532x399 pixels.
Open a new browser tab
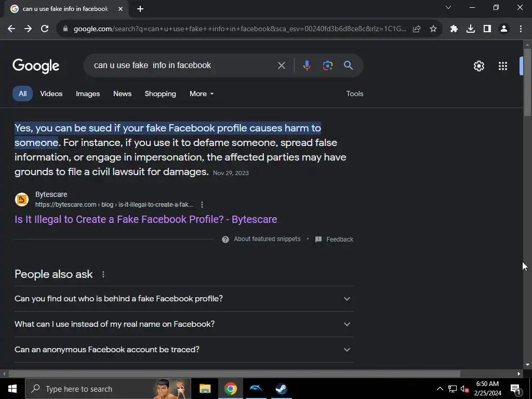[x=140, y=9]
